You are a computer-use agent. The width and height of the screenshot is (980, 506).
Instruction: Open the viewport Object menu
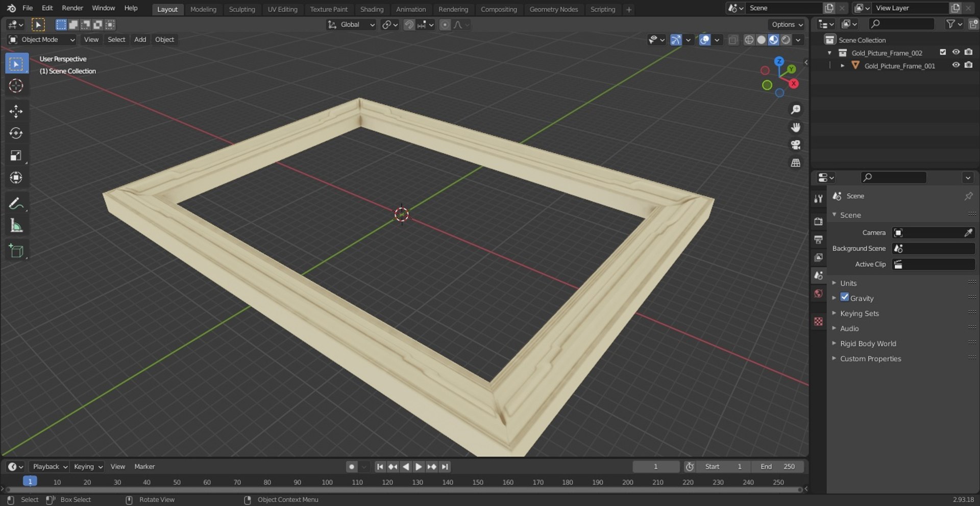[x=164, y=40]
